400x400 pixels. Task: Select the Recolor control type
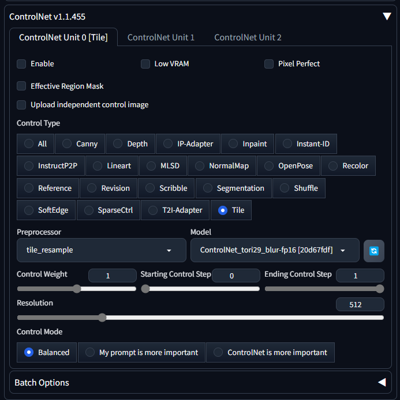(348, 166)
